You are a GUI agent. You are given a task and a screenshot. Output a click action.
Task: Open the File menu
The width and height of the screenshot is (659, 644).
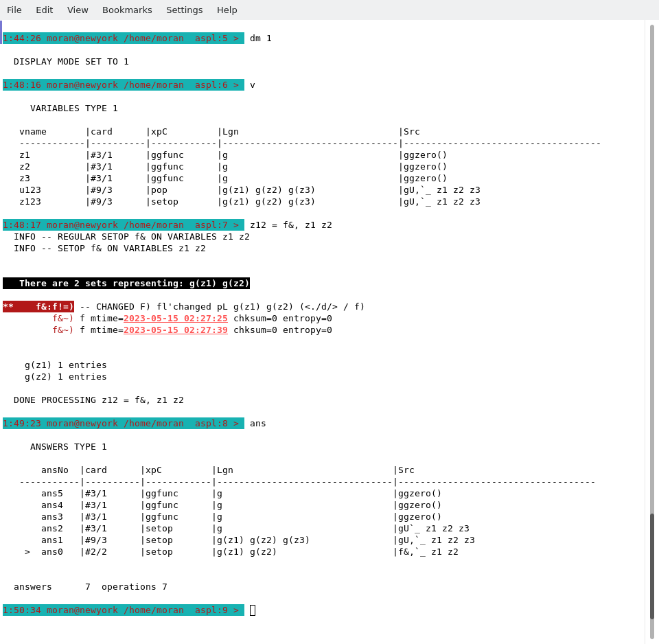coord(14,10)
